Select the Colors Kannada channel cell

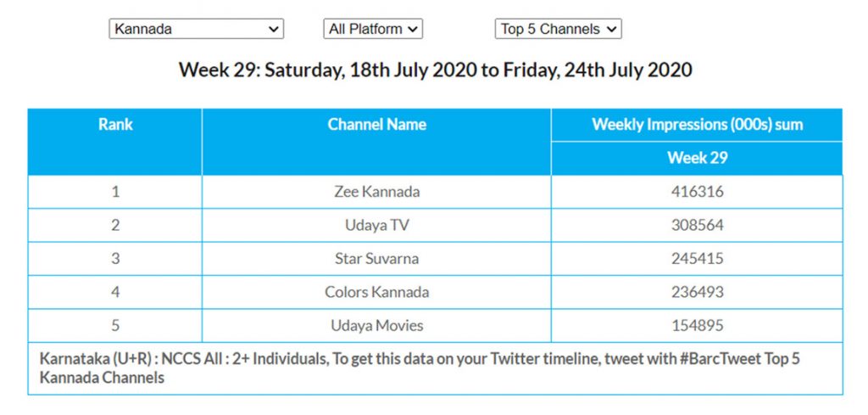point(376,292)
